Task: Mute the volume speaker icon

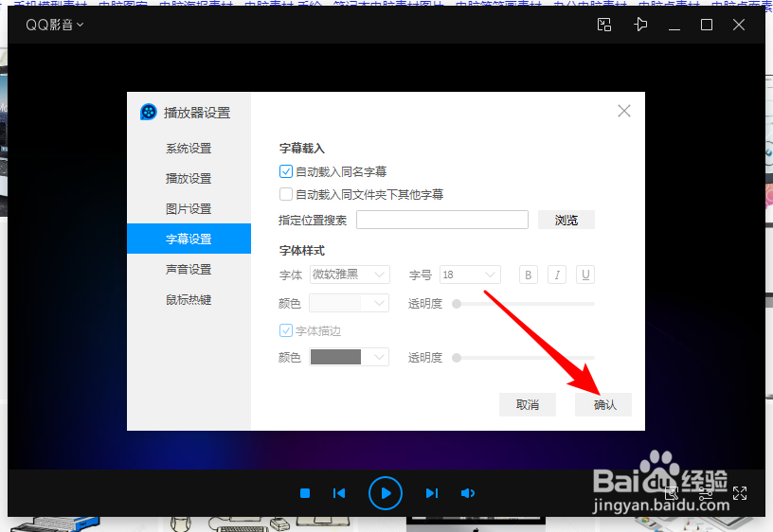Action: pyautogui.click(x=467, y=493)
